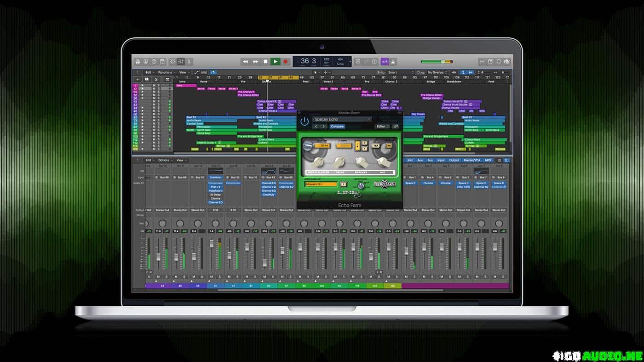Open the mixer View menu
The image size is (644, 362).
[x=182, y=160]
